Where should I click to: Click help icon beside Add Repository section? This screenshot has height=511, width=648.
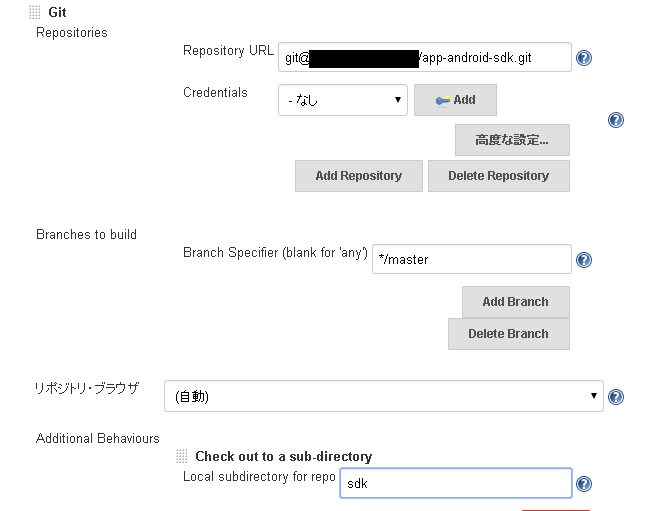point(616,120)
